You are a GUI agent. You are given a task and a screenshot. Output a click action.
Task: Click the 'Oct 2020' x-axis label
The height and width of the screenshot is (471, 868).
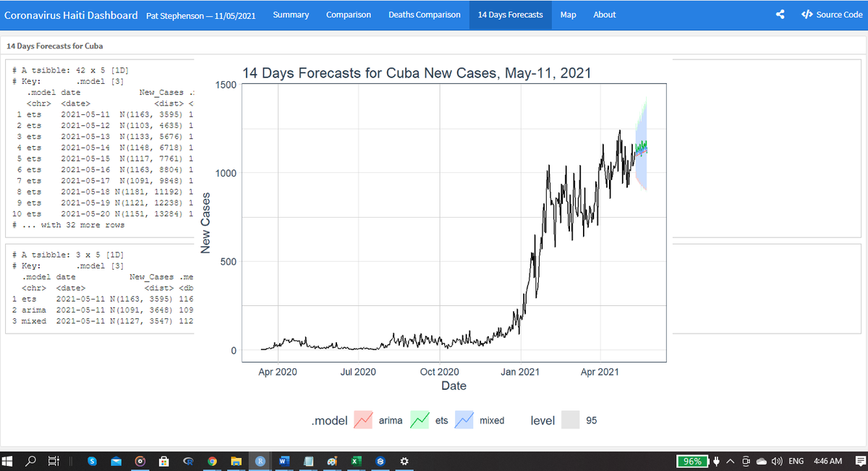[439, 372]
